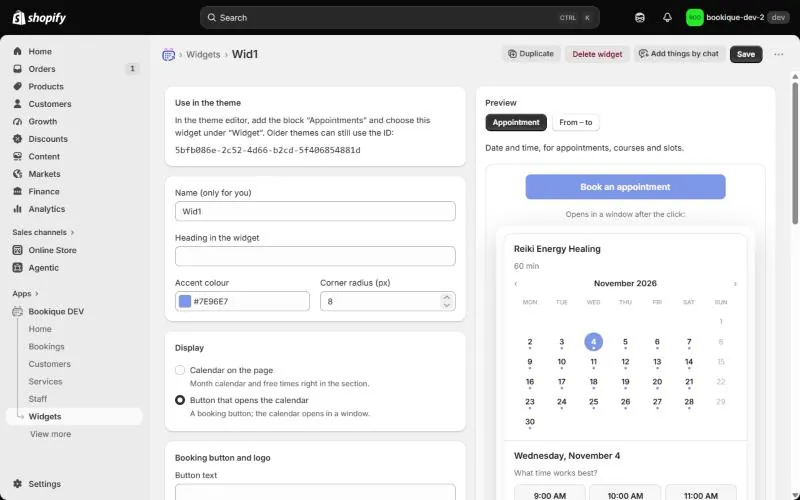Select Button that opens the calendar option
Image resolution: width=800 pixels, height=500 pixels.
tap(180, 400)
